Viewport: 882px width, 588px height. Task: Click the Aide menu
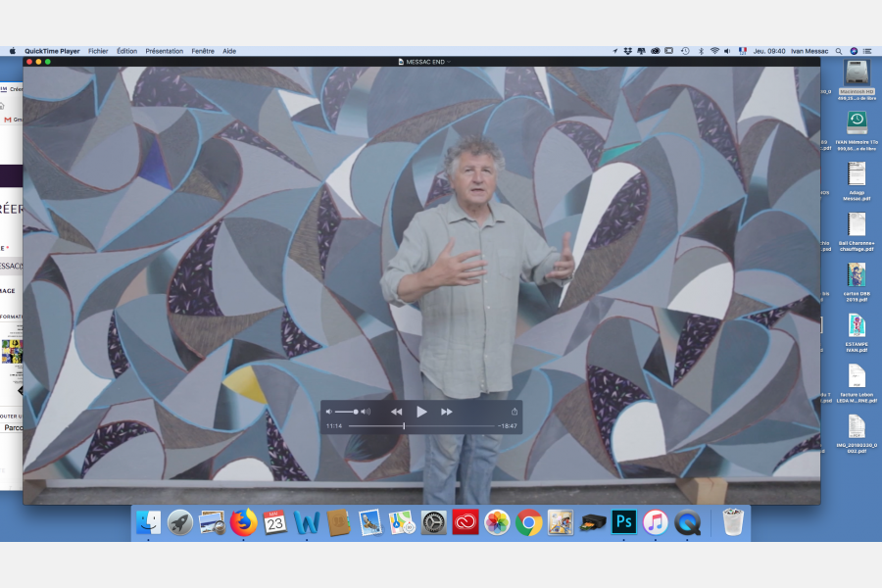point(229,51)
